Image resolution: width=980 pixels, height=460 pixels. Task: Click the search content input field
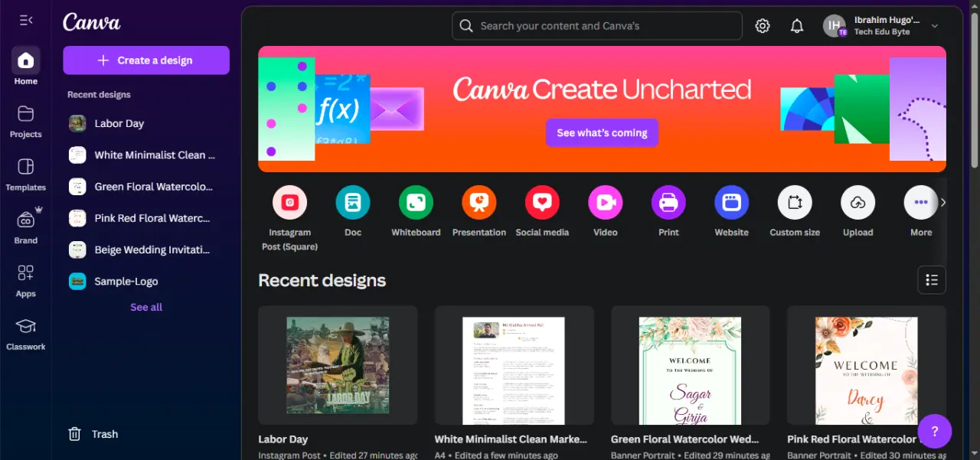click(597, 26)
